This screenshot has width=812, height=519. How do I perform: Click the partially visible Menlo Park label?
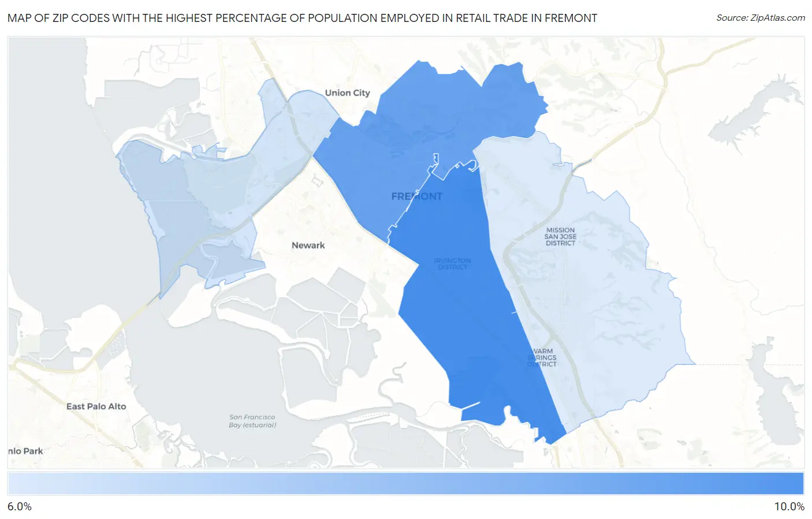pyautogui.click(x=25, y=451)
